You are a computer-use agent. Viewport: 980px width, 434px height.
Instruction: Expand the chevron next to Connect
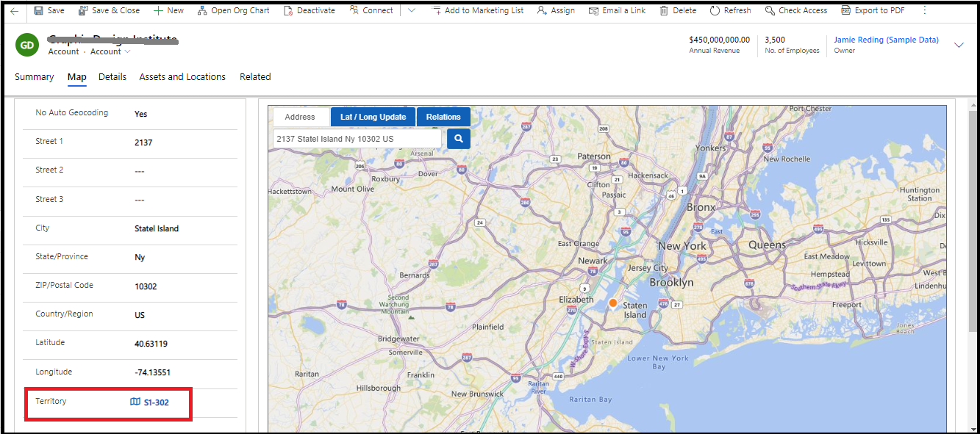[411, 10]
